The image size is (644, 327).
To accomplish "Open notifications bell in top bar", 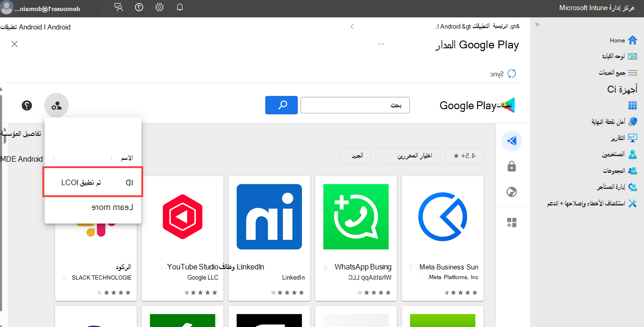I will coord(180,7).
